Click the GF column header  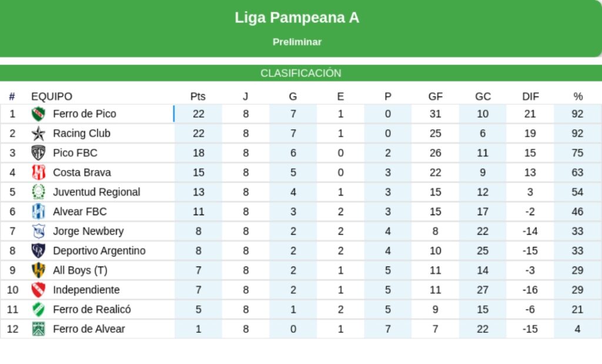[x=435, y=96]
